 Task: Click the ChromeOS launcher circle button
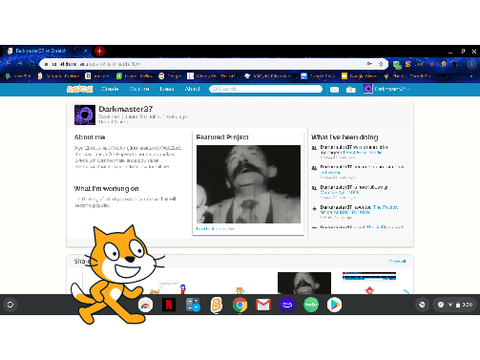(x=10, y=305)
